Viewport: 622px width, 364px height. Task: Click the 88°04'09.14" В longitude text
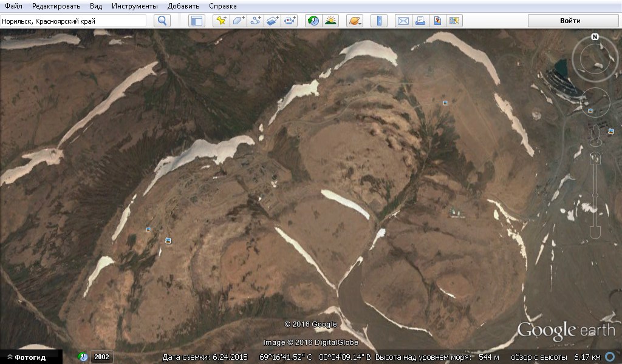point(345,357)
